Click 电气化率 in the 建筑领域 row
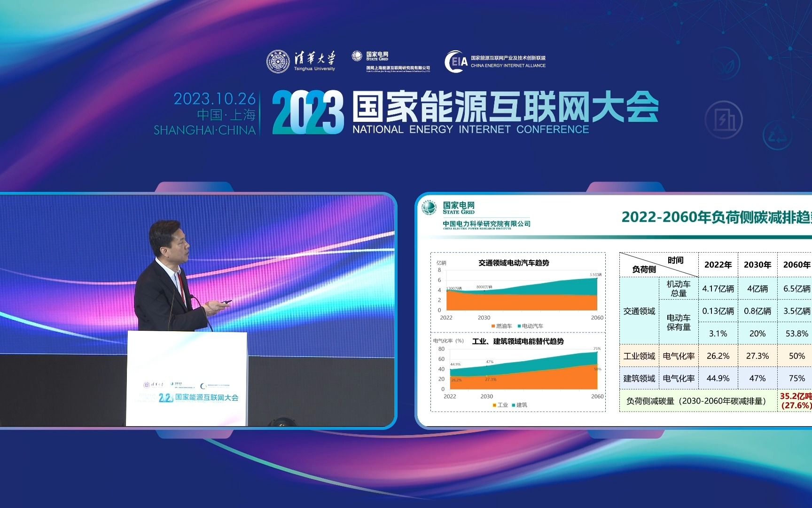This screenshot has height=508, width=812. (x=679, y=378)
